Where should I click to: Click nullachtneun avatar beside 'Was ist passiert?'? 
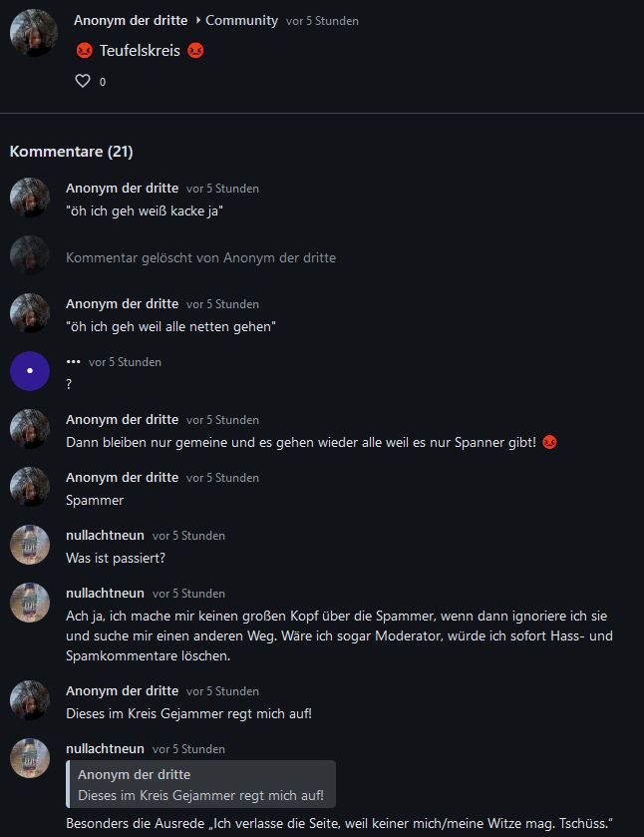click(x=30, y=545)
